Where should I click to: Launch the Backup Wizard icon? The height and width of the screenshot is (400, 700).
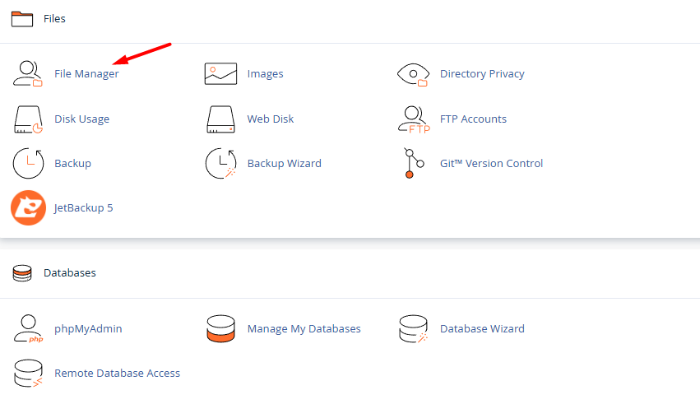point(220,163)
